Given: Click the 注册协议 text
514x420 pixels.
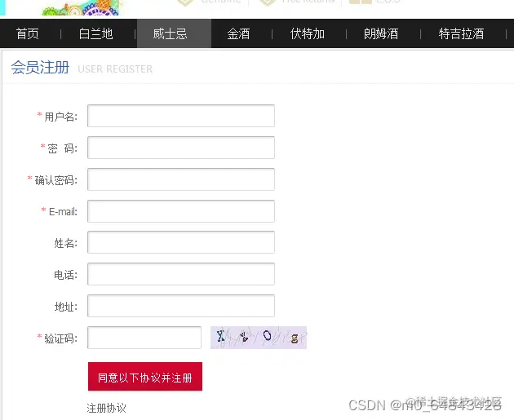Looking at the screenshot, I should [x=107, y=409].
